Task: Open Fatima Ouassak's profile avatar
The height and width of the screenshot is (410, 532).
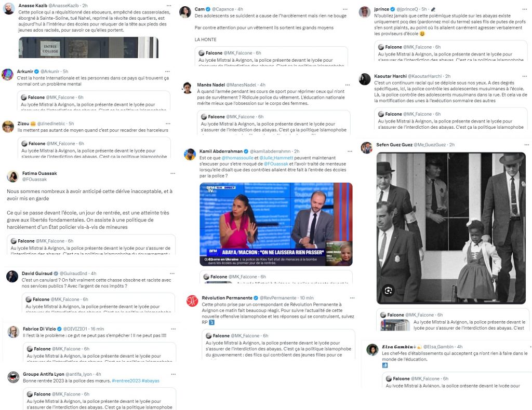Action: (x=13, y=176)
